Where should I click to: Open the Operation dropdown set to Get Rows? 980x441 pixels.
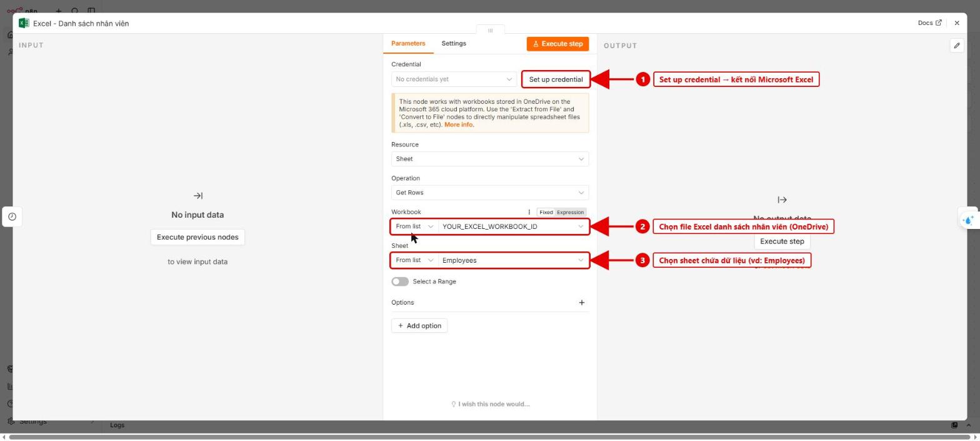[x=490, y=193]
